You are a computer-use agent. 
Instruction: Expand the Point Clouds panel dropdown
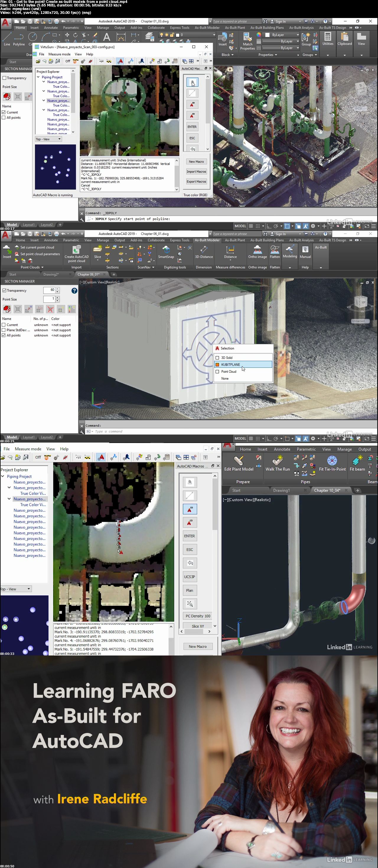pyautogui.click(x=32, y=267)
